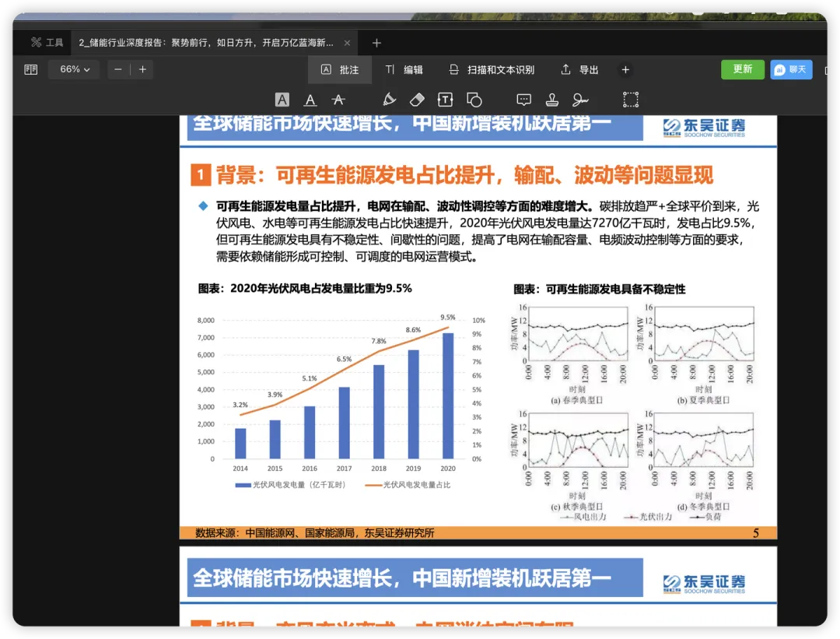Click the green 更新 update button

(x=743, y=69)
